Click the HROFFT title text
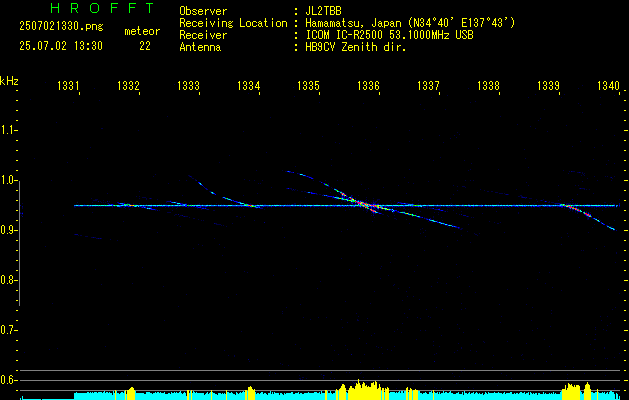 [x=102, y=8]
